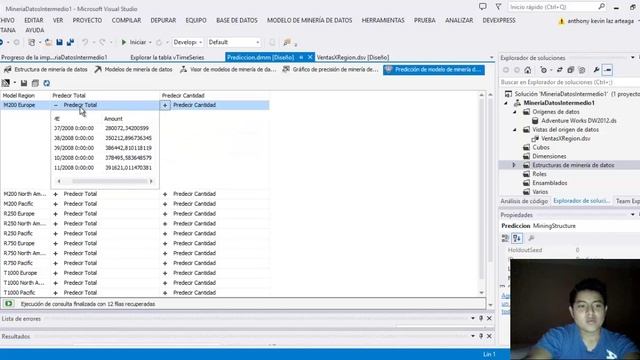Open the DEVEXPRESS menu

tap(499, 20)
